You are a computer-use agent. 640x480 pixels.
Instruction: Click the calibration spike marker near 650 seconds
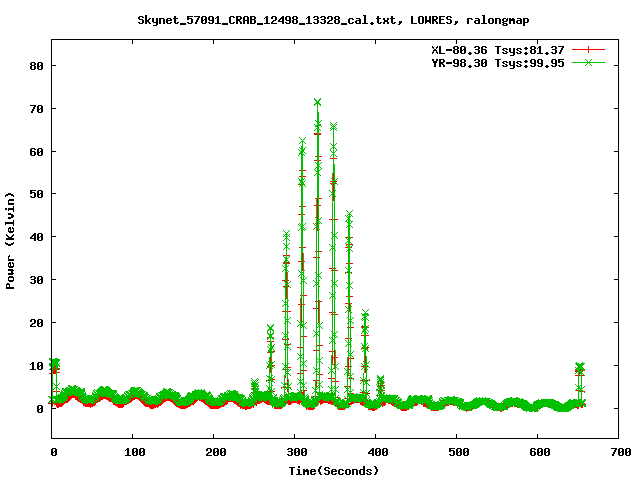580,366
